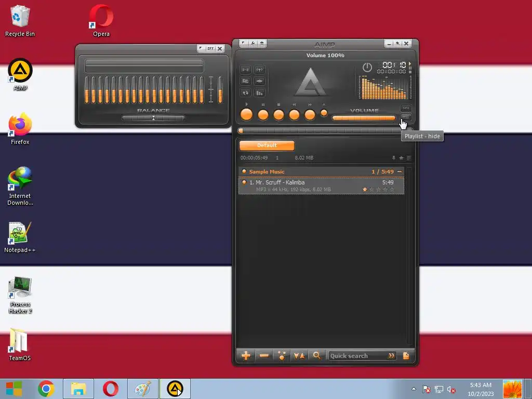Open the AIMP desktop shortcut

click(20, 75)
